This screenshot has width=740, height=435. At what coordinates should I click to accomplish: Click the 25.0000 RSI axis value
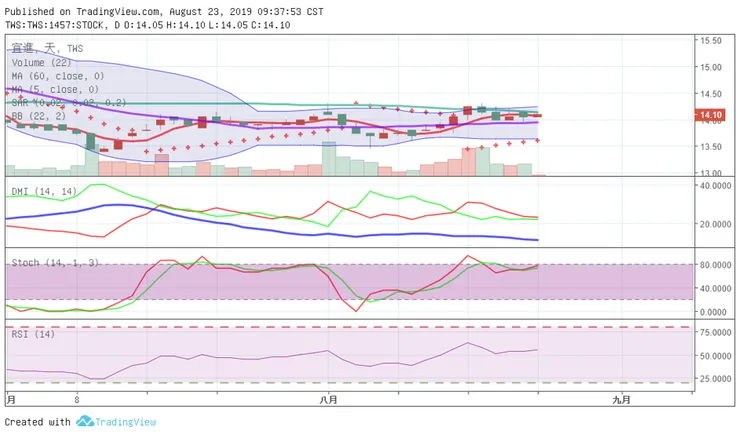pyautogui.click(x=715, y=379)
